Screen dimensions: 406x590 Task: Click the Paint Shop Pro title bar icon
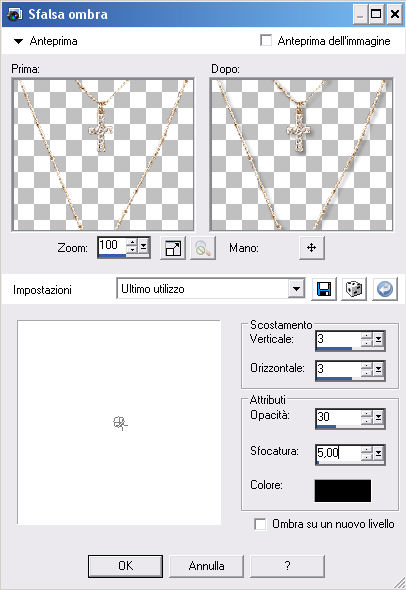15,14
